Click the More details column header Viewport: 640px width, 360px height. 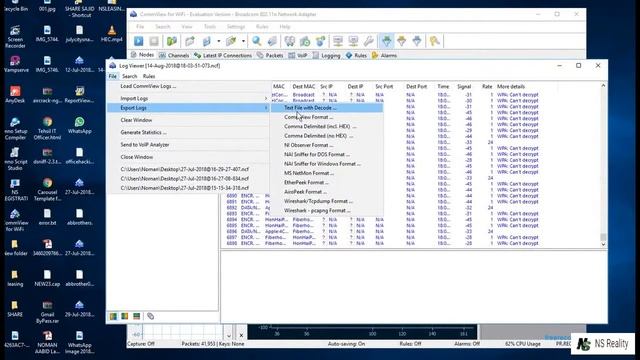[x=511, y=87]
